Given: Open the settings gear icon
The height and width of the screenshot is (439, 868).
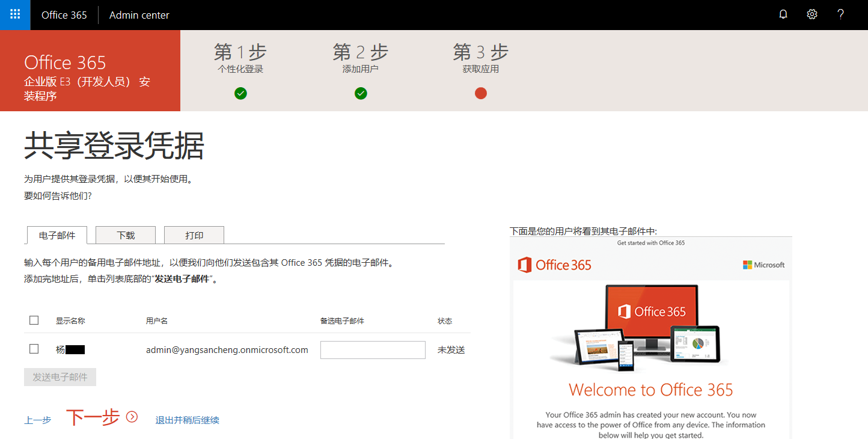Looking at the screenshot, I should (x=812, y=15).
